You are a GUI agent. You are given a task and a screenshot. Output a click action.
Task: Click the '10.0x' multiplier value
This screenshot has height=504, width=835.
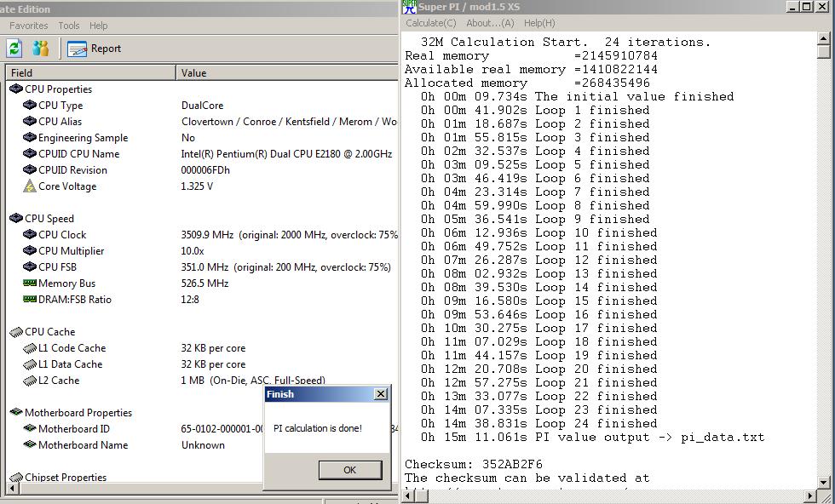[193, 251]
